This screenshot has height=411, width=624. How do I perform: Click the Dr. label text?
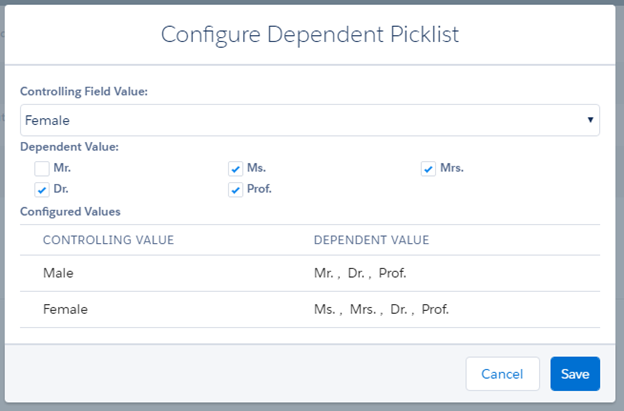(61, 188)
